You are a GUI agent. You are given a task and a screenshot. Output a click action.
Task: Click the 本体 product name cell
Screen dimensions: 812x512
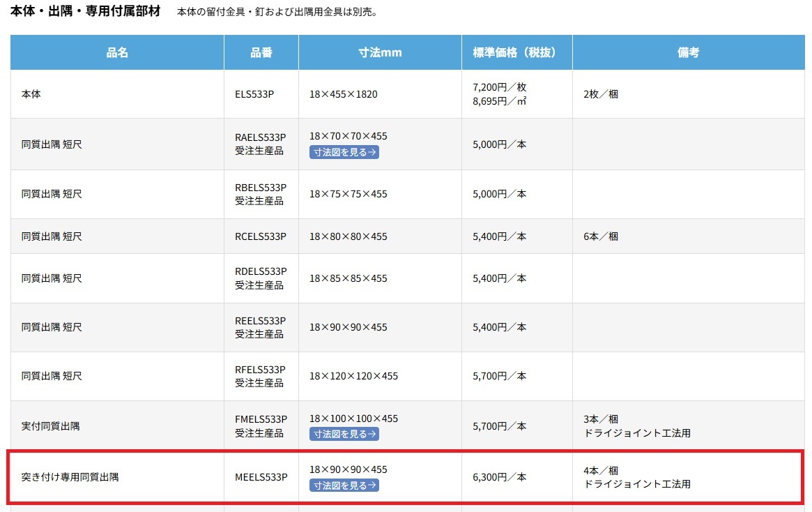click(x=31, y=94)
